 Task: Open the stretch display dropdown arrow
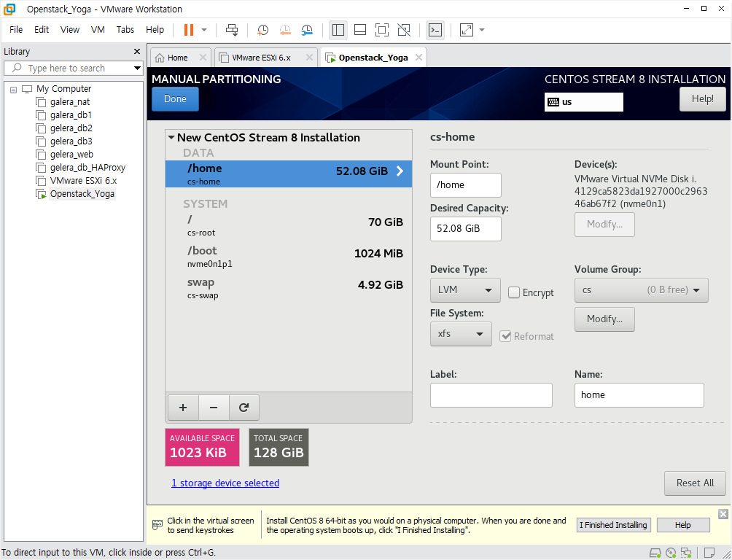click(482, 30)
